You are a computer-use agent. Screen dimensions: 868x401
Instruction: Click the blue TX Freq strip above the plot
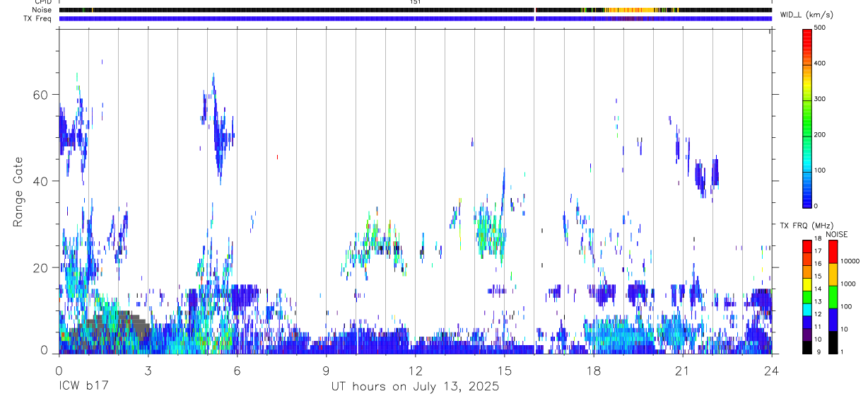416,18
